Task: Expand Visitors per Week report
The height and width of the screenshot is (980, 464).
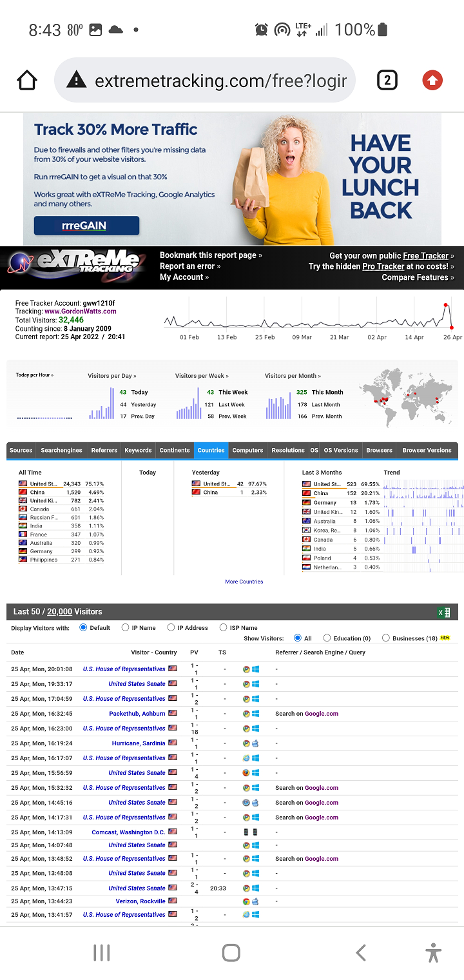Action: point(202,376)
